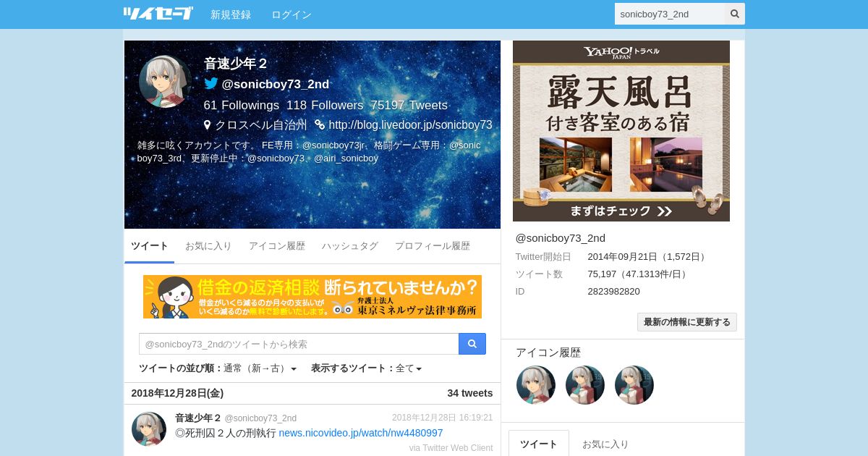Viewport: 868px width, 456px height.
Task: Click the blue tweet search button
Action: 472,344
